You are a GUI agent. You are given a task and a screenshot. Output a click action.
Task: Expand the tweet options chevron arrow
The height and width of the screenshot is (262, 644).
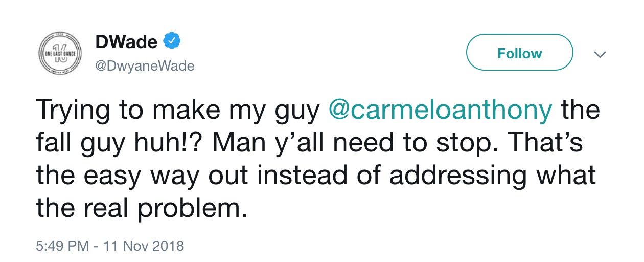(x=601, y=54)
